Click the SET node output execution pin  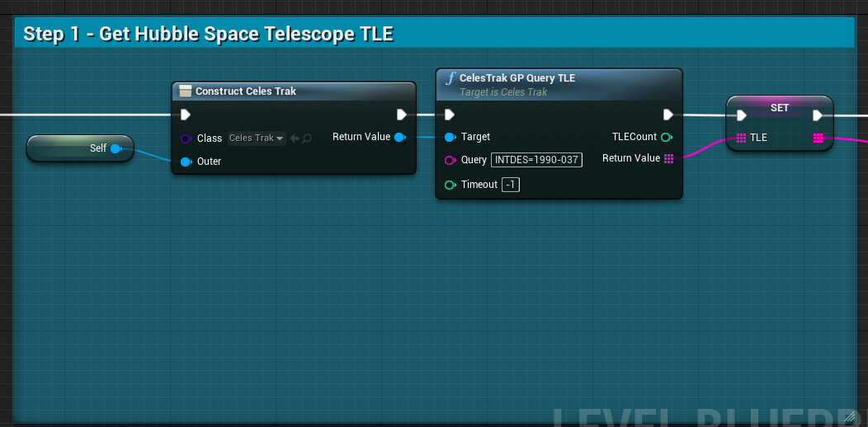[818, 115]
